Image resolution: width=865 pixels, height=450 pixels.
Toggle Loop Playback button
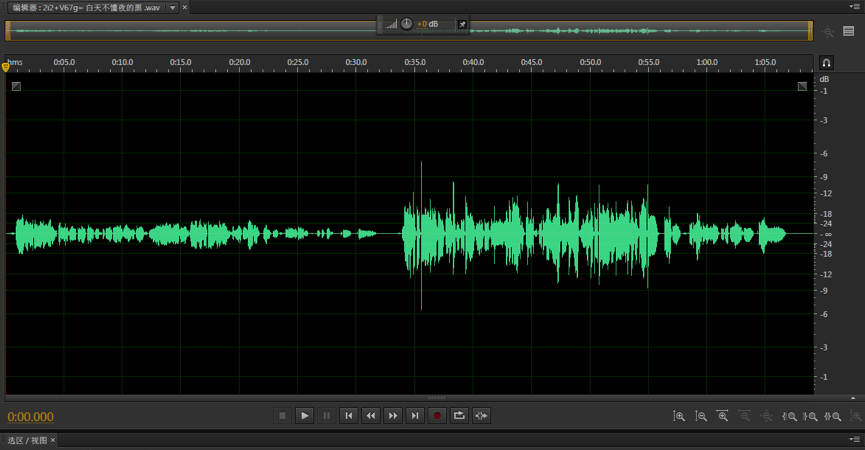click(x=459, y=416)
